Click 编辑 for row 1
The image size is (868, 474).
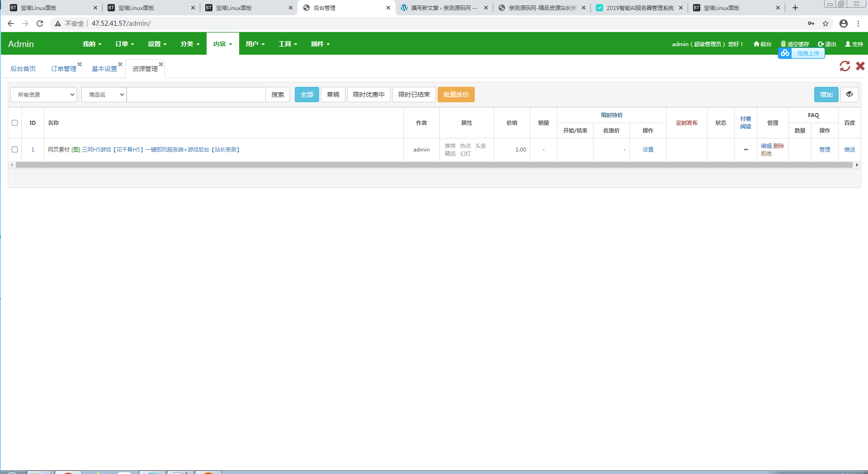click(766, 146)
